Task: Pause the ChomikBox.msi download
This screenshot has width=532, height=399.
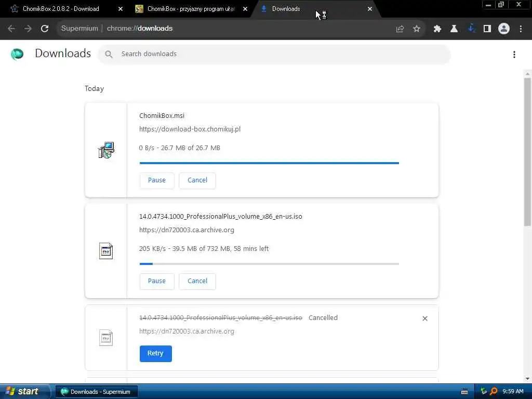Action: tap(157, 180)
